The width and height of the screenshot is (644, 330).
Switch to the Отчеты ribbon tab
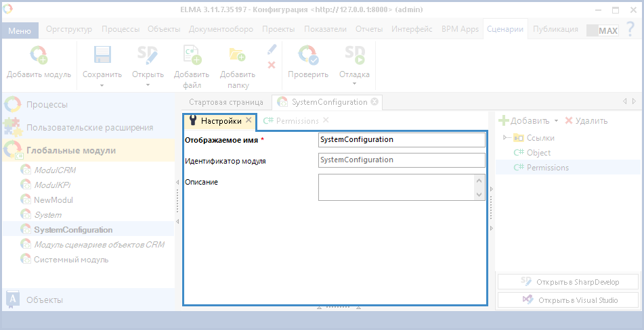click(x=369, y=29)
